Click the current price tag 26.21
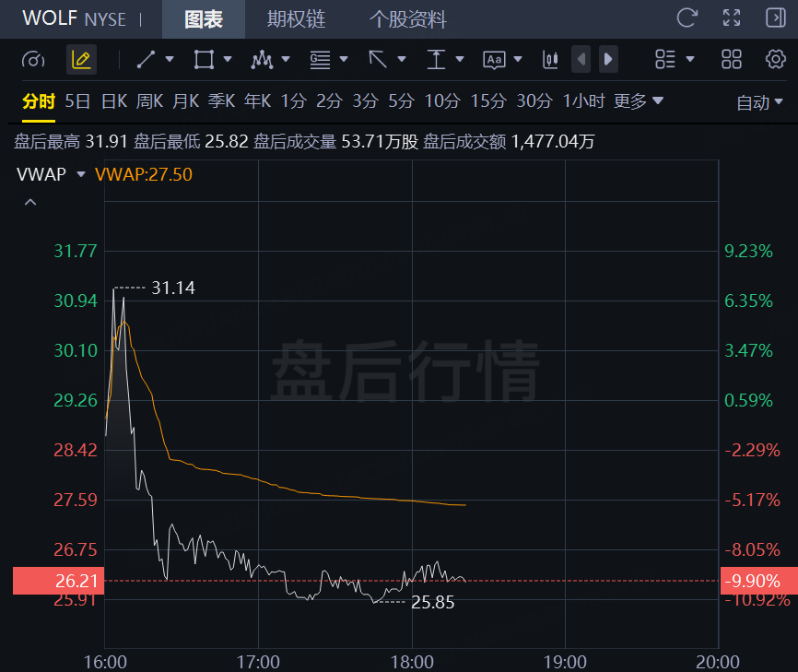Screen dimensions: 798x672 [x=59, y=581]
